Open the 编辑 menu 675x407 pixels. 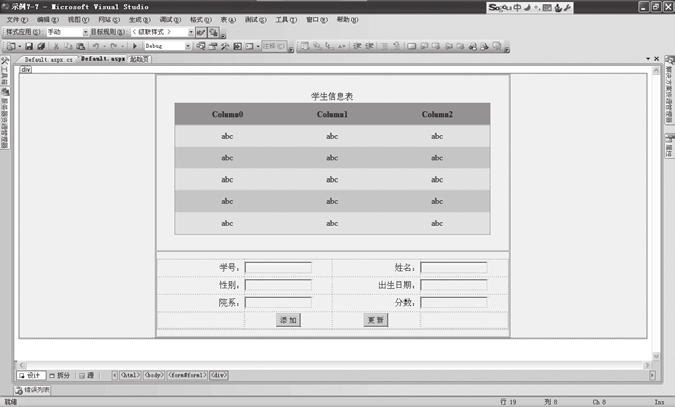click(x=48, y=19)
